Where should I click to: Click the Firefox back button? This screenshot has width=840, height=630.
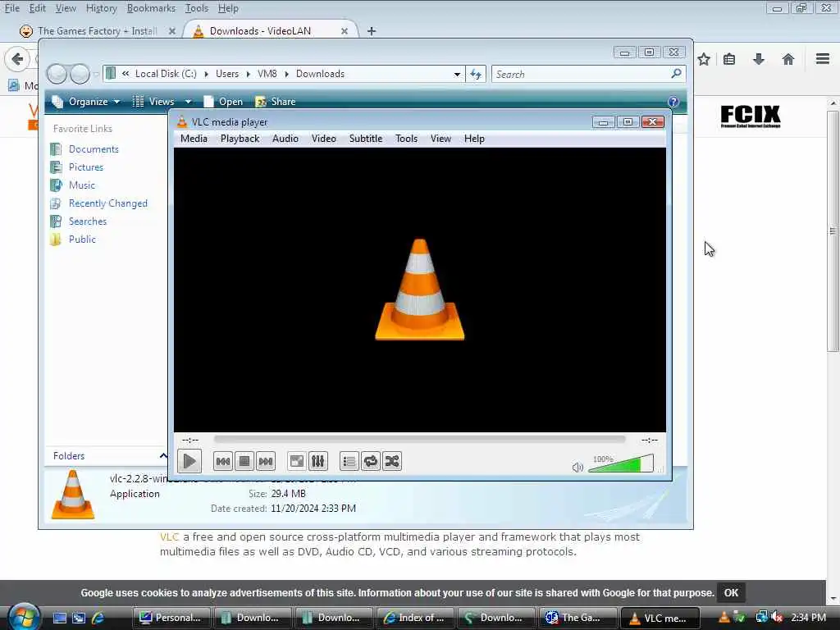17,59
